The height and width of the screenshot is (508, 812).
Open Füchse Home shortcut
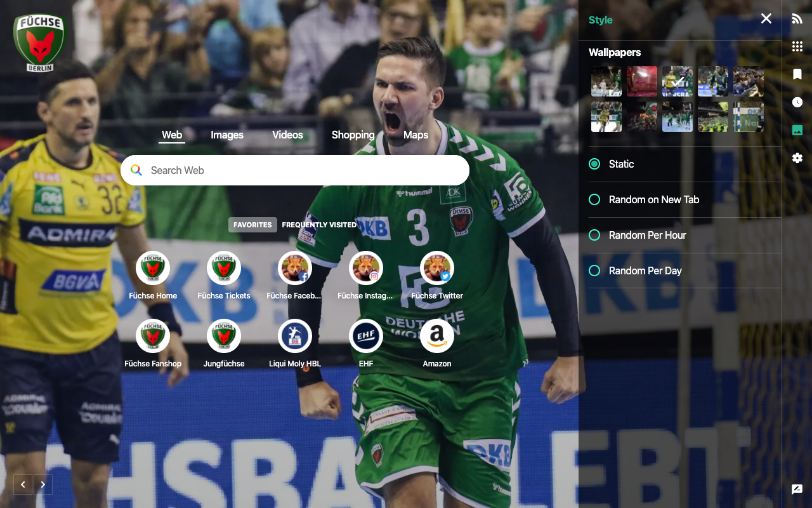153,268
